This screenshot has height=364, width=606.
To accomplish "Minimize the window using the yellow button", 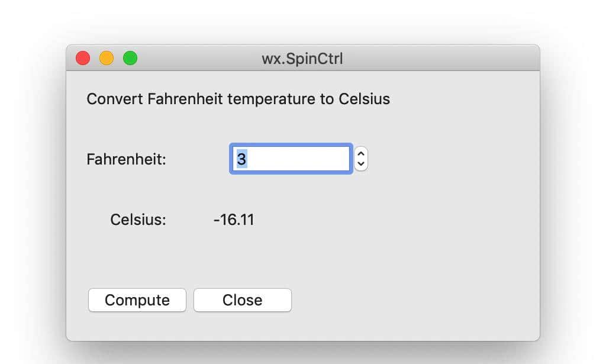I will pyautogui.click(x=107, y=58).
